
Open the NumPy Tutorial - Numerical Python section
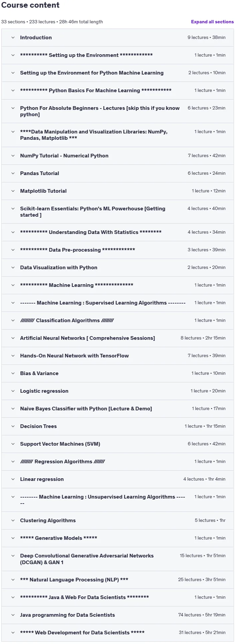(x=118, y=156)
